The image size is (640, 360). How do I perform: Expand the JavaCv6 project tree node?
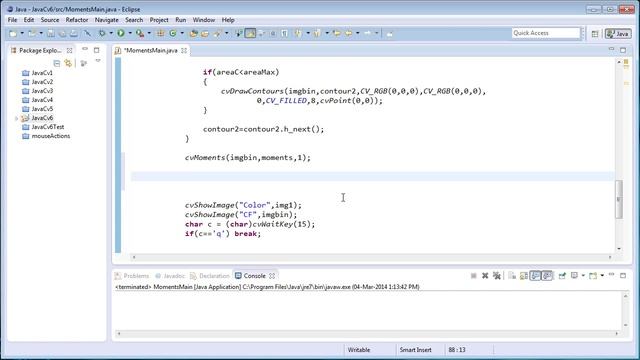[16, 118]
